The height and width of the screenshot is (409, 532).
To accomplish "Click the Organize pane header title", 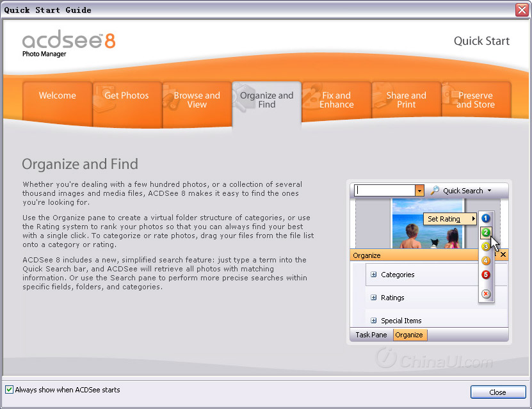I will (x=367, y=255).
